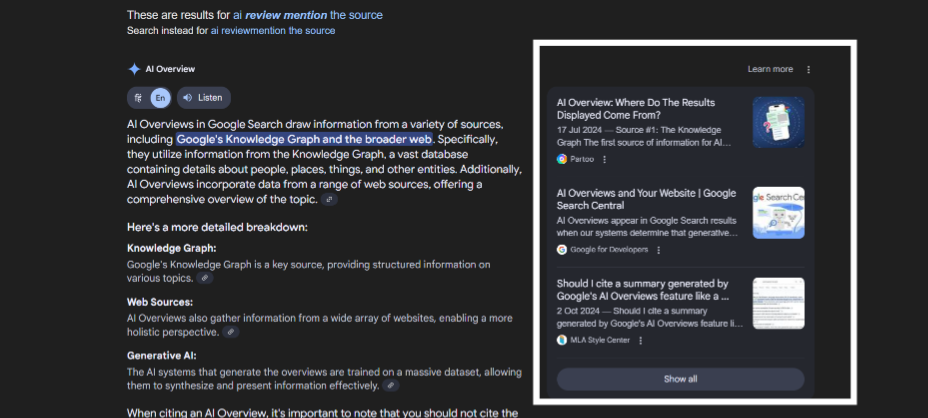Open the link icon after Knowledge Graph paragraph
928x418 pixels.
pyautogui.click(x=205, y=278)
